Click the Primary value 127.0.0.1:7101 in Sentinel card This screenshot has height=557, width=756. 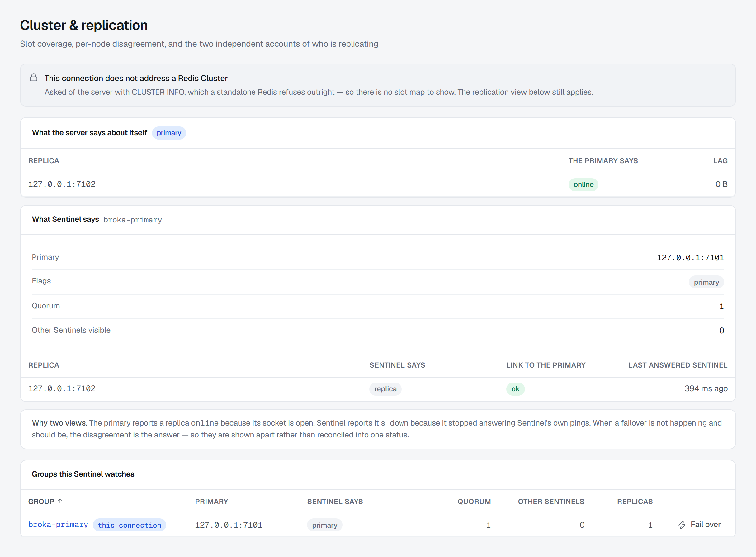pyautogui.click(x=690, y=258)
